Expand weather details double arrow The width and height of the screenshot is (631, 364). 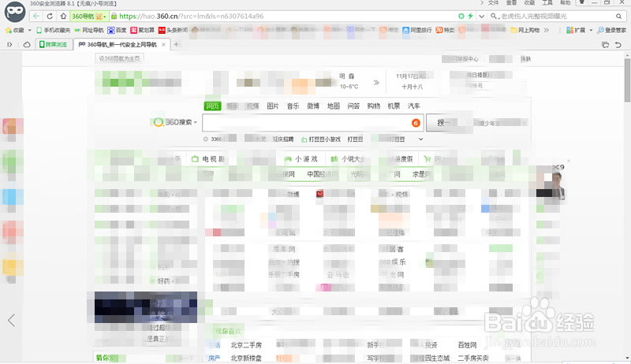coord(376,83)
